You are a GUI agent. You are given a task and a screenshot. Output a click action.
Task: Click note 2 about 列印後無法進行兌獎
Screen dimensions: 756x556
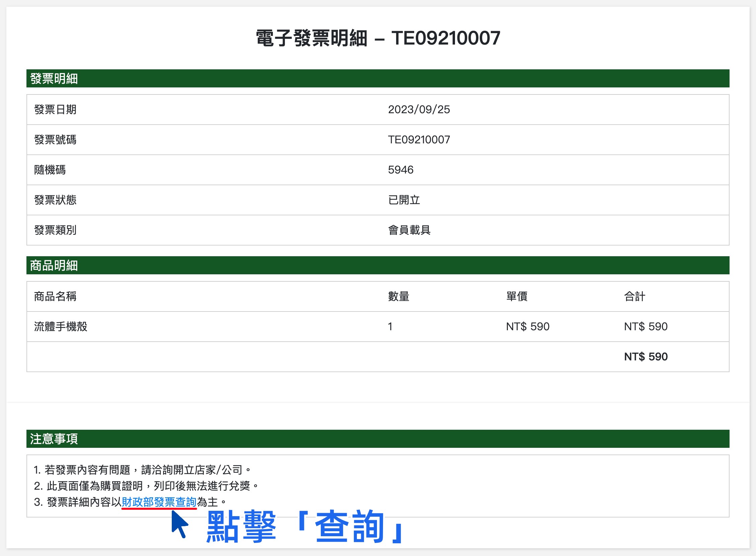146,486
